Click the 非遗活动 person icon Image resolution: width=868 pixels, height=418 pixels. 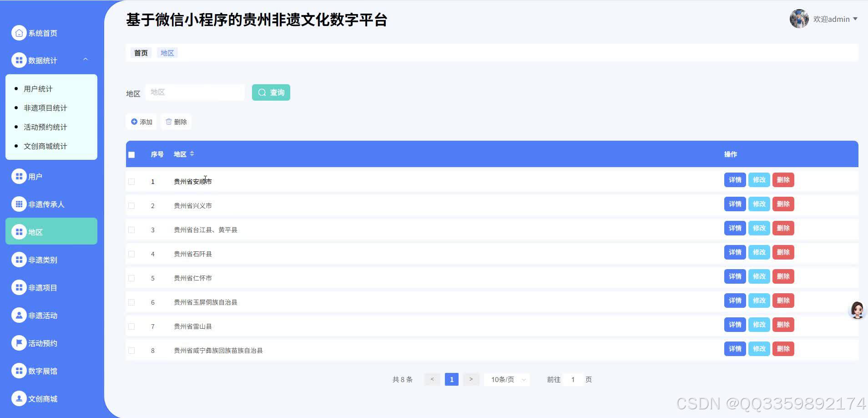19,315
